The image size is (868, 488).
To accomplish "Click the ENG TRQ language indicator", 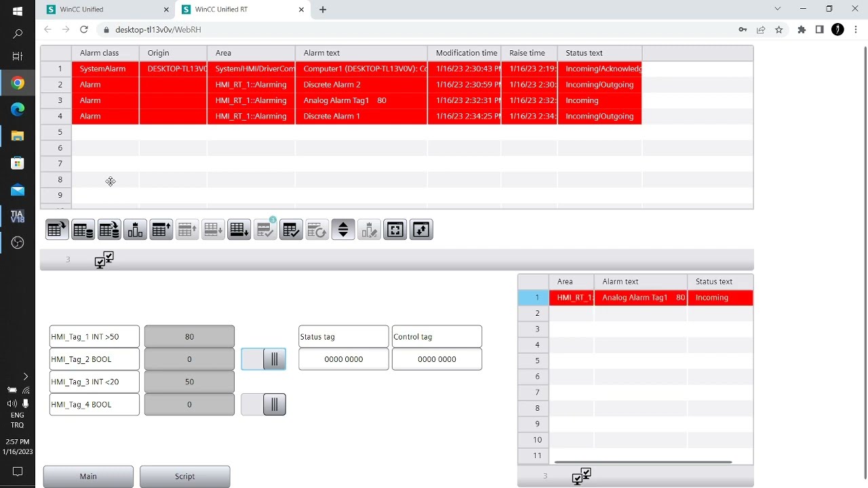I will [18, 420].
